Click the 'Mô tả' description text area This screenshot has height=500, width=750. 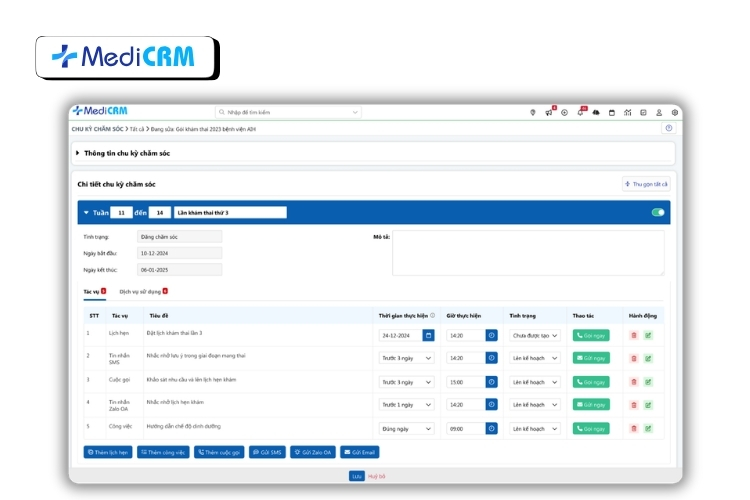(528, 253)
